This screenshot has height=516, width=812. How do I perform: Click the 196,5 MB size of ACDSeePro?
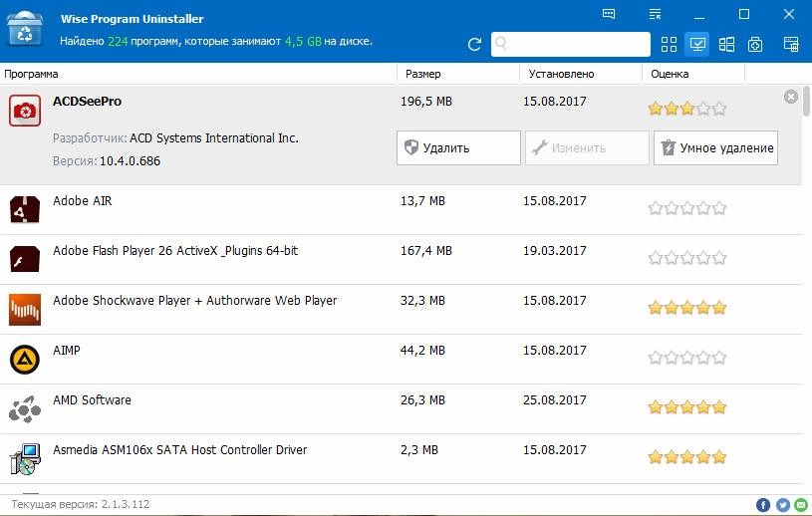pos(426,102)
